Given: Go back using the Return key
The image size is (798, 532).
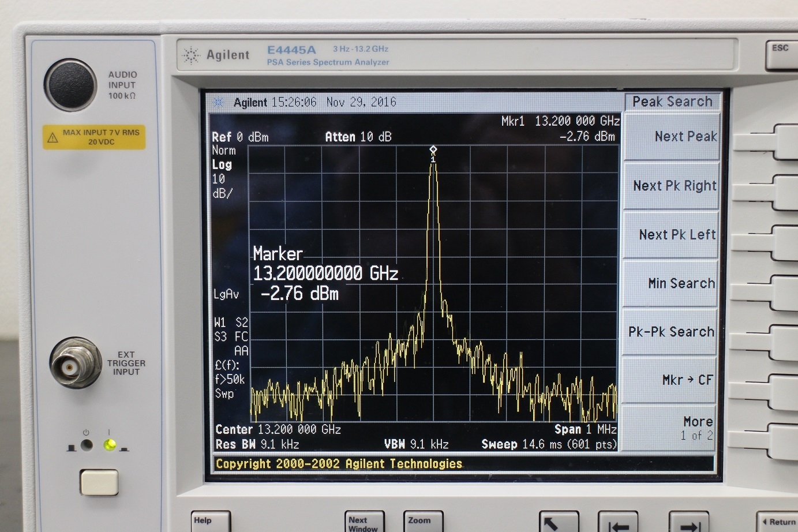Looking at the screenshot, I should click(x=778, y=522).
